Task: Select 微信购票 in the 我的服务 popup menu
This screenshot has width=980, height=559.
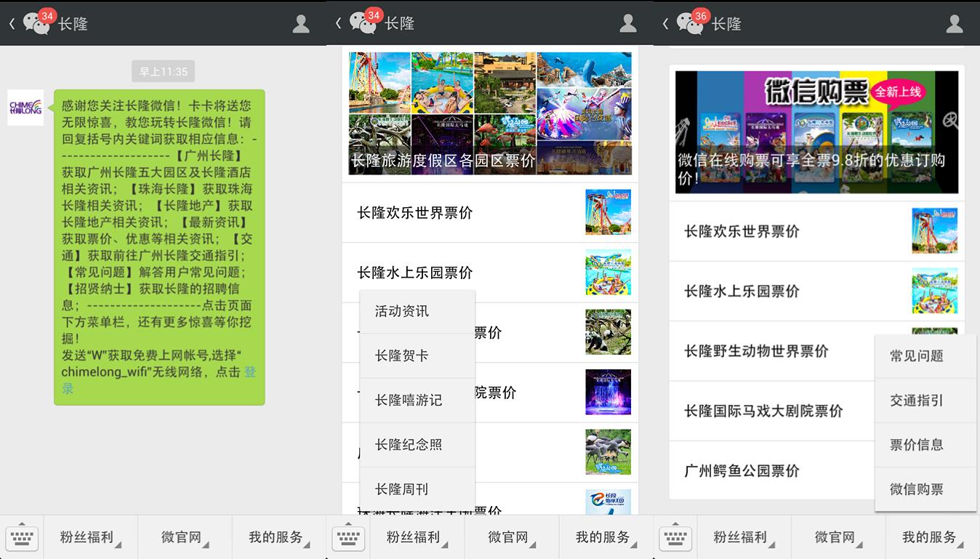Action: (925, 489)
